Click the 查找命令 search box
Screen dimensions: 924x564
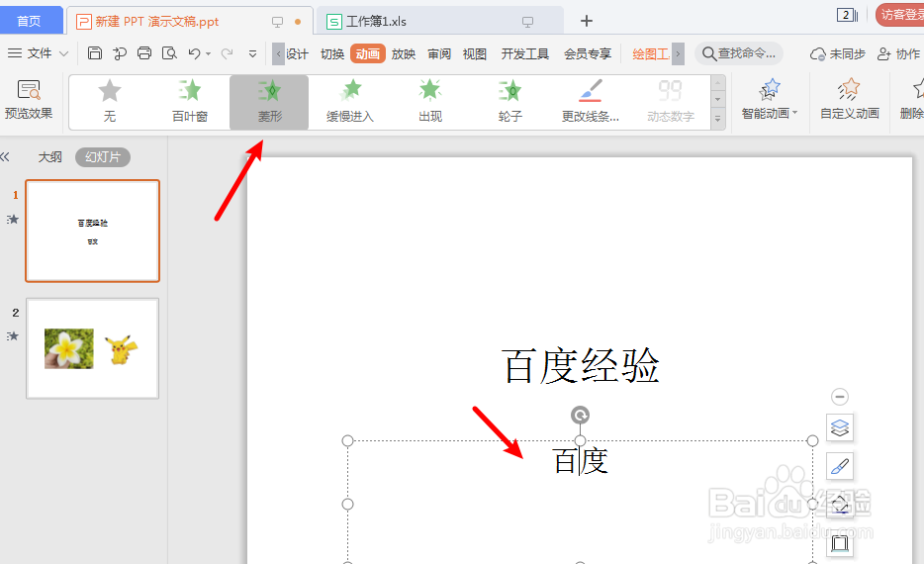740,53
